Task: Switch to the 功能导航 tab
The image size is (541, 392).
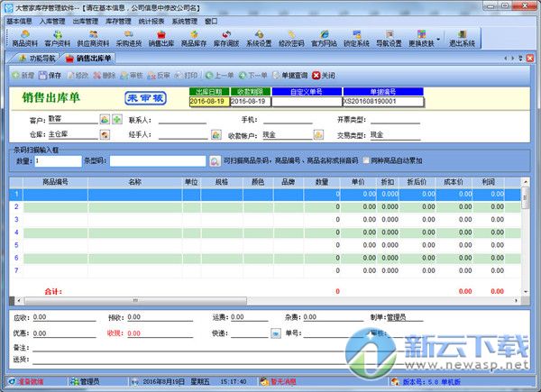Action: (37, 59)
